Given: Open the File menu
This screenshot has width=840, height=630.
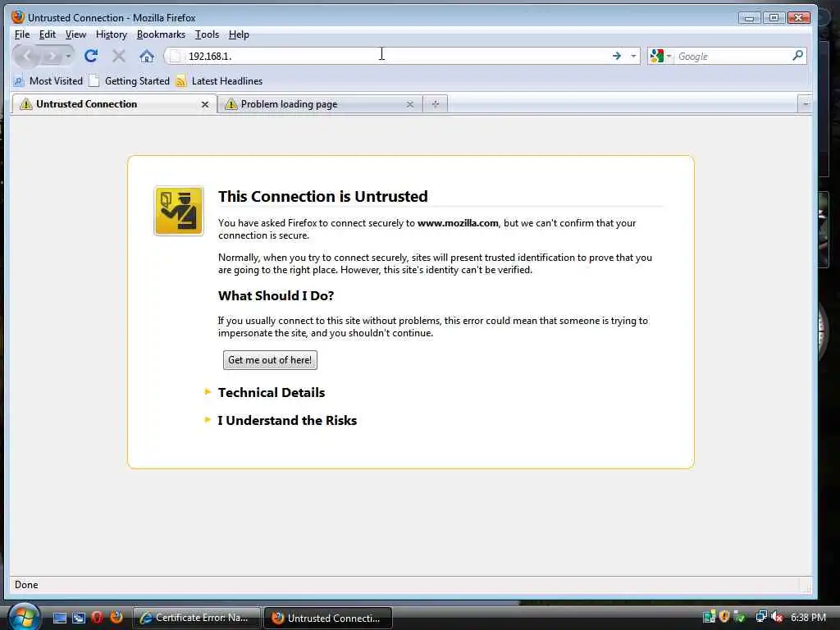Looking at the screenshot, I should pyautogui.click(x=22, y=34).
